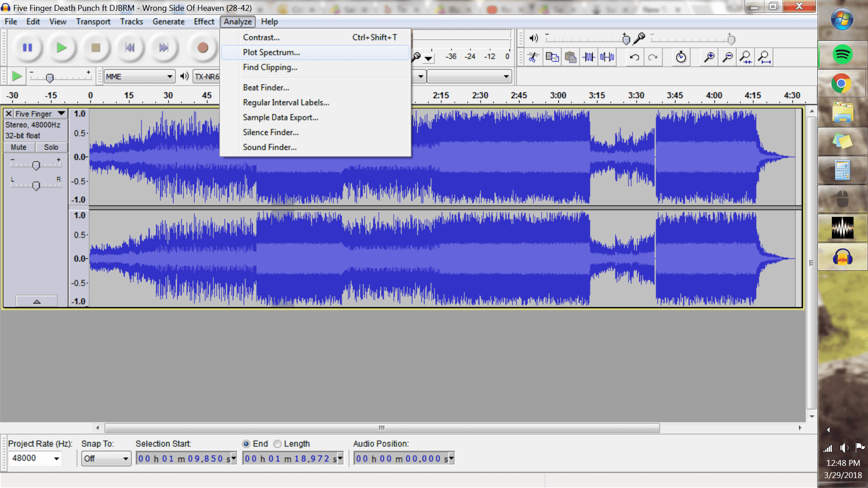Open the TX-NR6 playback device dropdown

coord(207,76)
